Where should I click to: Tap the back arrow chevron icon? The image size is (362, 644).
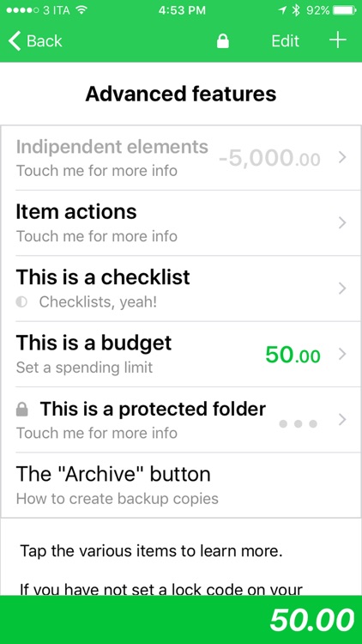(15, 41)
